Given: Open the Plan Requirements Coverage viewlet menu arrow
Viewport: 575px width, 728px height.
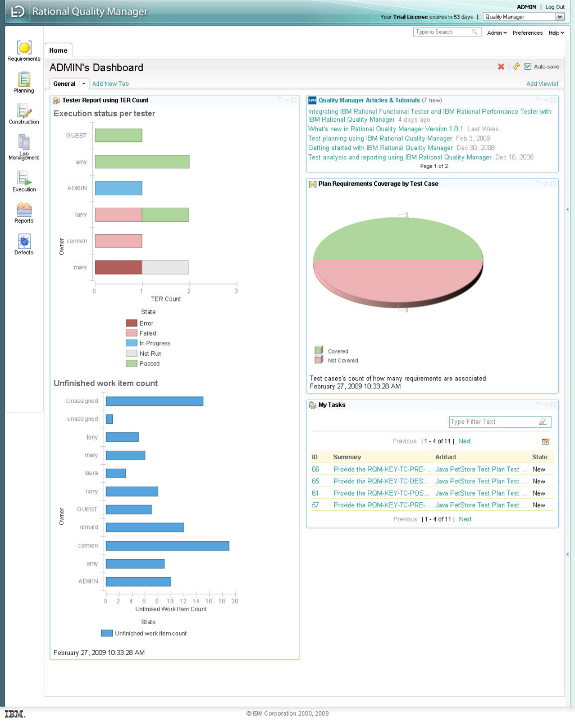Looking at the screenshot, I should (538, 183).
